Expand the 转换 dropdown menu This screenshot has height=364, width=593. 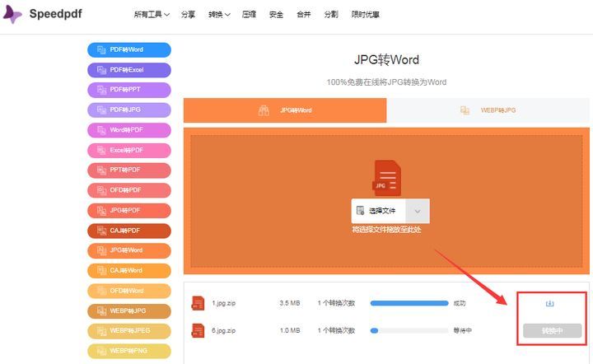(x=219, y=14)
